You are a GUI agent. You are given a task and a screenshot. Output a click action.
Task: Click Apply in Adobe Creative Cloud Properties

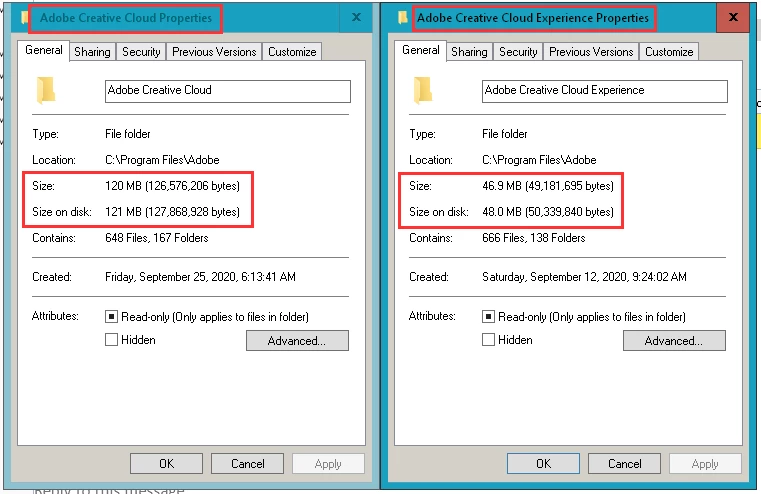(328, 464)
